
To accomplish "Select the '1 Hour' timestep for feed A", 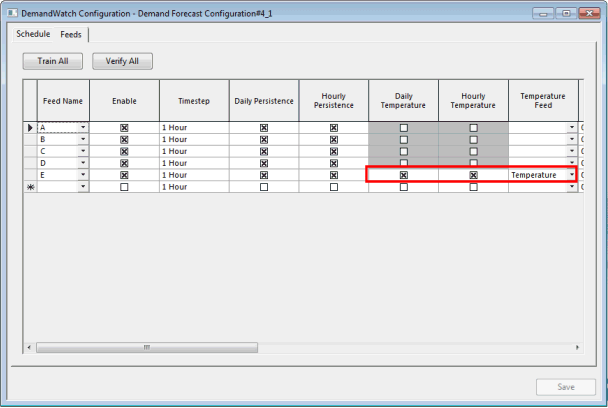I will coord(194,128).
